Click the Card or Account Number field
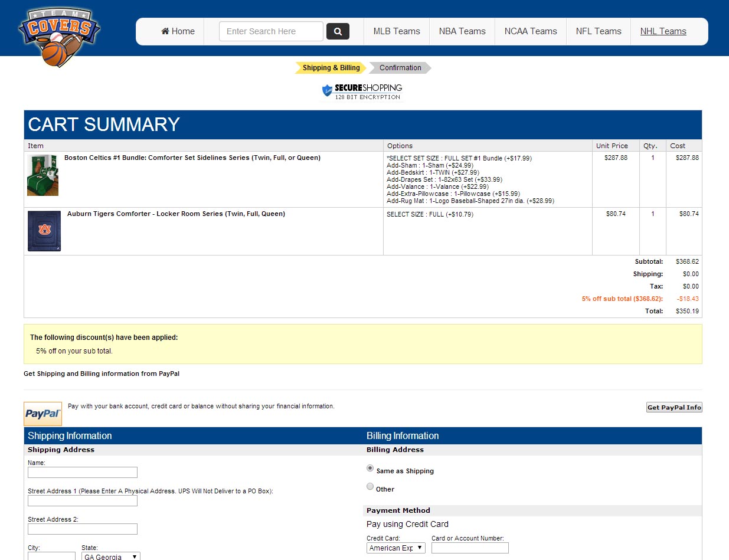Image resolution: width=729 pixels, height=560 pixels. click(x=470, y=548)
